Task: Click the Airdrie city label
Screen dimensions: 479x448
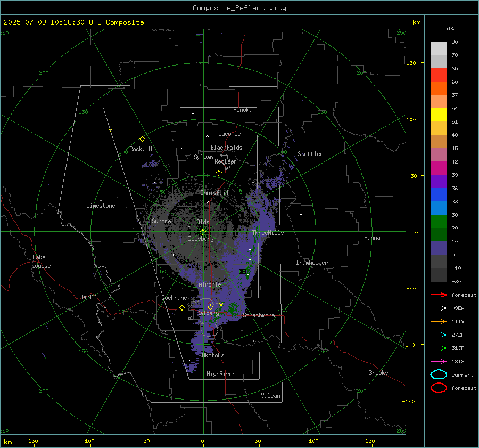Action: (x=210, y=284)
